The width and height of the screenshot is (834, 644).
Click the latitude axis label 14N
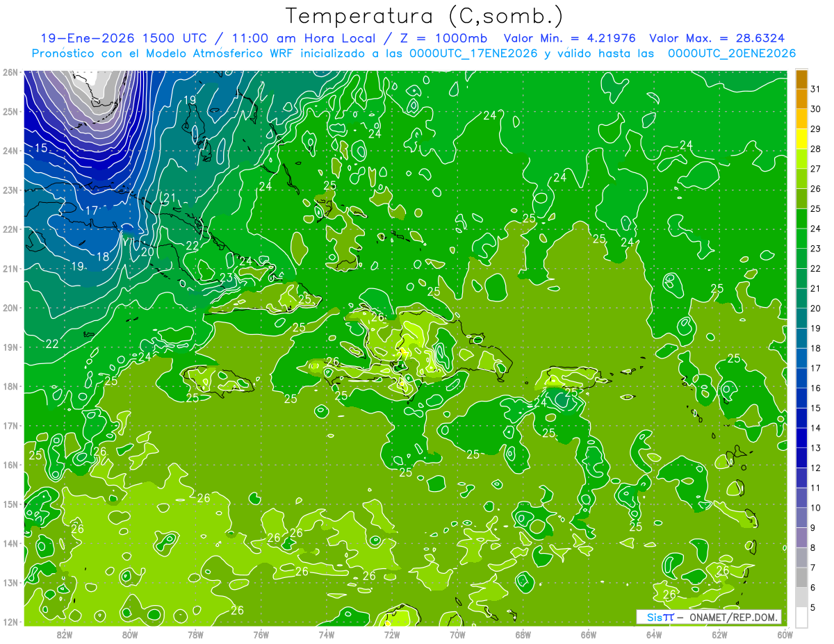[10, 543]
